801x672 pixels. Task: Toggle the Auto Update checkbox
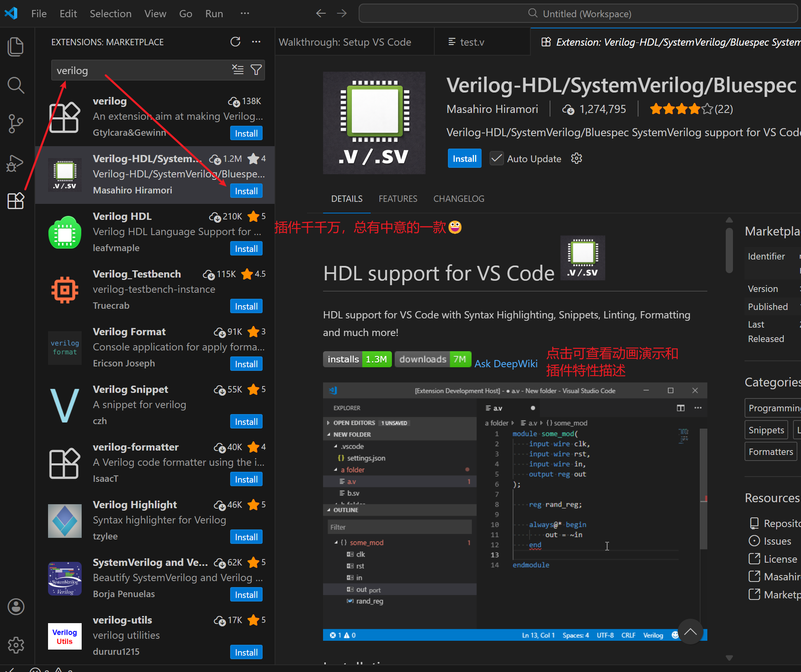coord(497,159)
